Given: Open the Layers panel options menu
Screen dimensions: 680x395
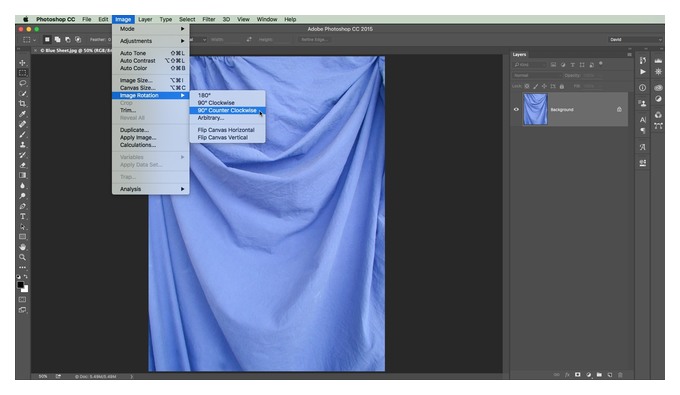Looking at the screenshot, I should point(629,55).
